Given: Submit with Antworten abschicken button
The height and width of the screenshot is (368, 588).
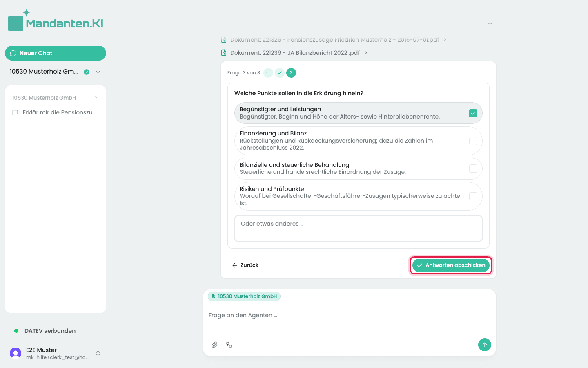Looking at the screenshot, I should (451, 265).
